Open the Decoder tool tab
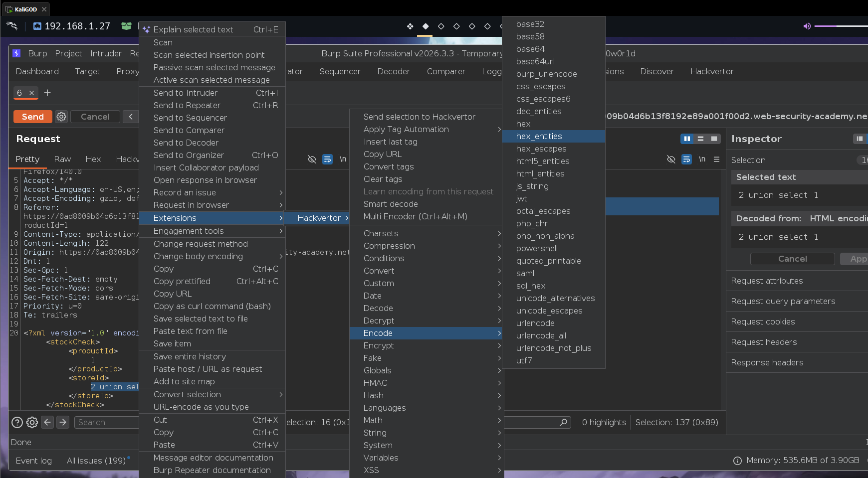 [x=394, y=71]
